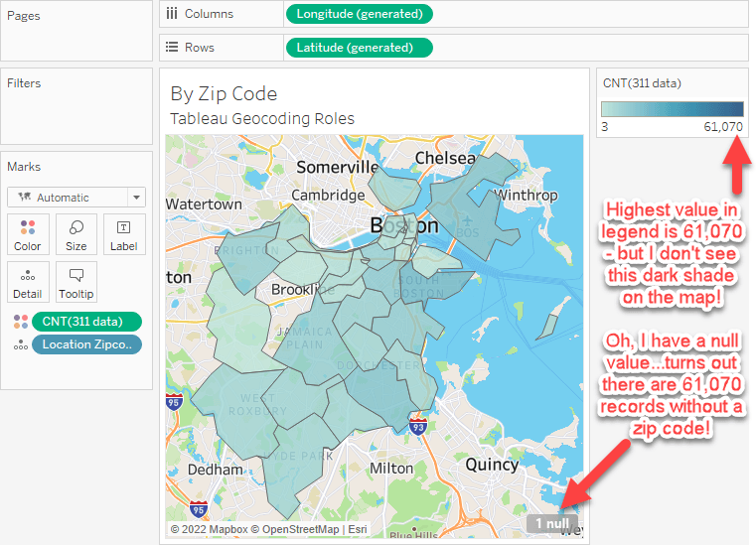Click the Milton label on the map
The image size is (756, 545).
pos(391,468)
